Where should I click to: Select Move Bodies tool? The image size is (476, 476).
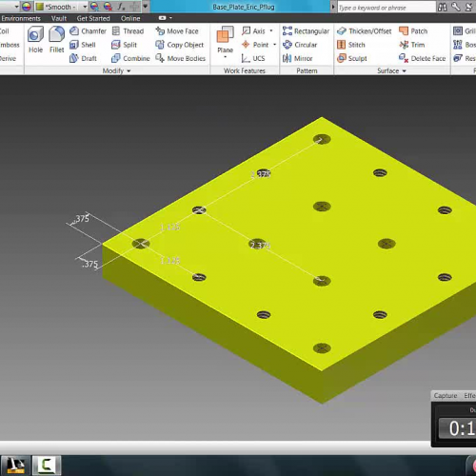[x=180, y=58]
